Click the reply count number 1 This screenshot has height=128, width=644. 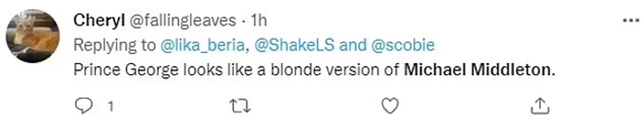click(x=111, y=107)
